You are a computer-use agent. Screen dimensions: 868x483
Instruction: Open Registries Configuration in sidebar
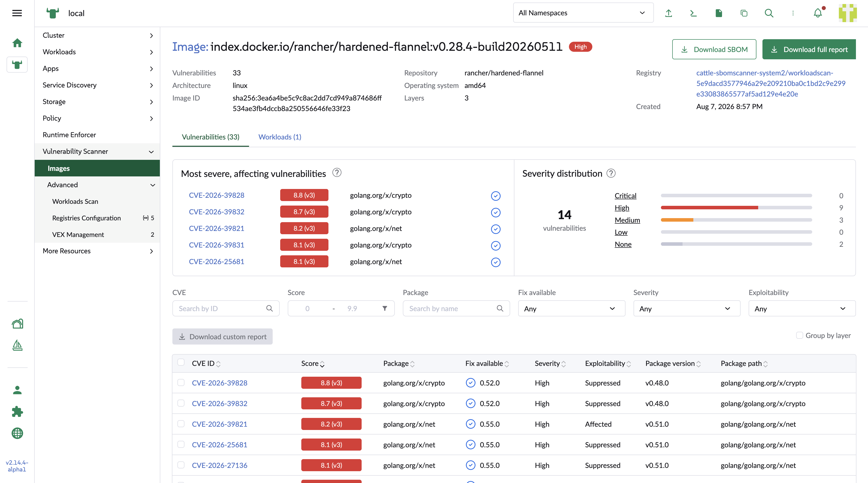[x=98, y=218]
